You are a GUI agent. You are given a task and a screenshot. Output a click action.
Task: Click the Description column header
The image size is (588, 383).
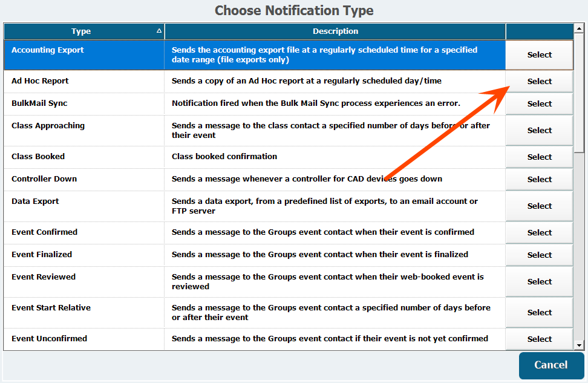coord(335,31)
